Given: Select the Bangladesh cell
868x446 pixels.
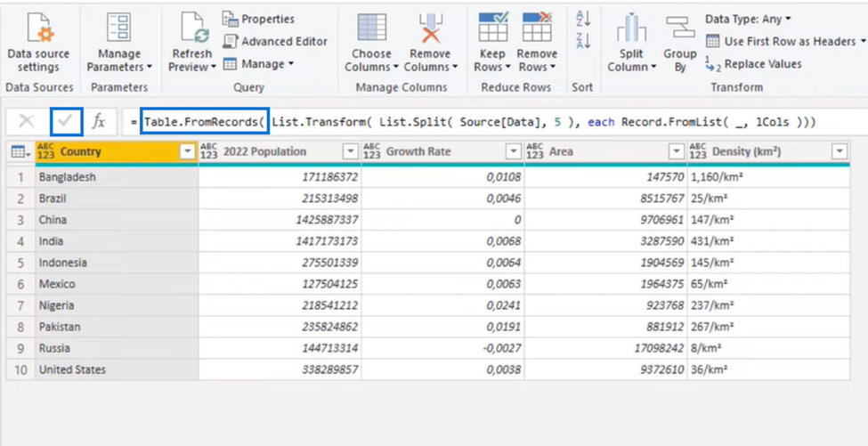Looking at the screenshot, I should 117,177.
